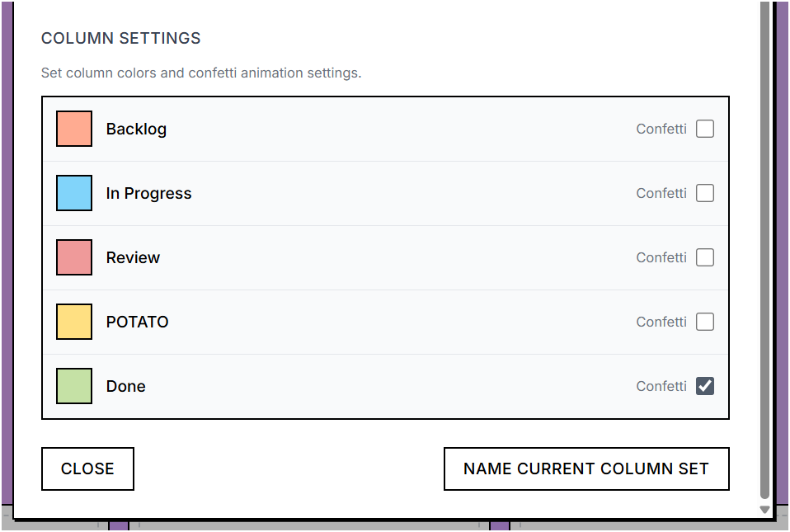Select the POTATO column label
The image size is (790, 532).
point(137,322)
